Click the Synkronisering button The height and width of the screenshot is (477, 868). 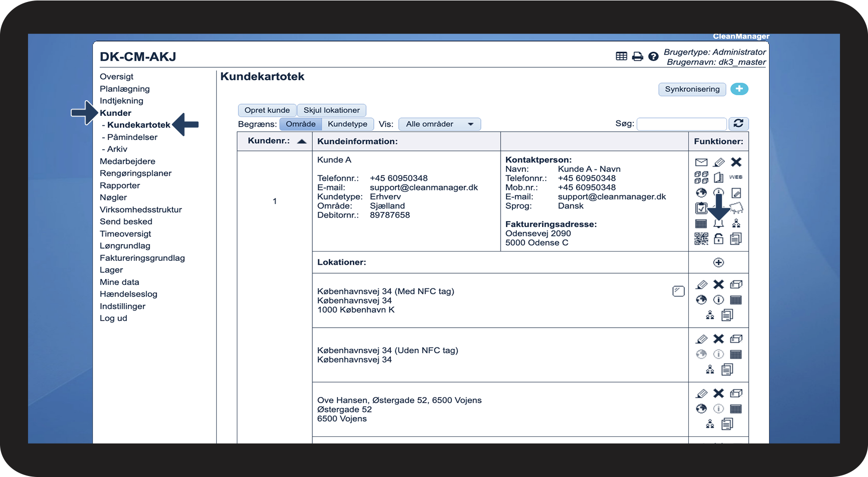(692, 89)
